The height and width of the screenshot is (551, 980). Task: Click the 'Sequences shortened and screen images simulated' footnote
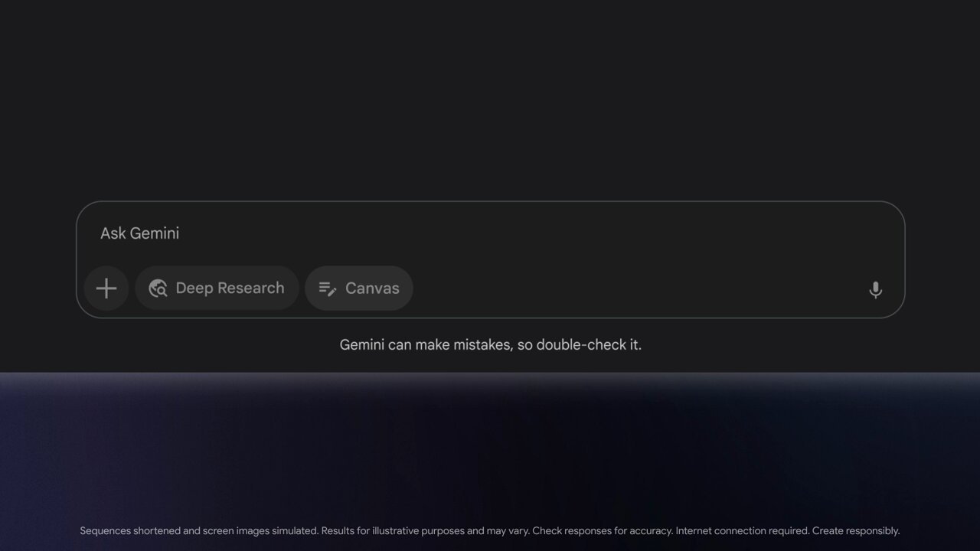click(490, 531)
